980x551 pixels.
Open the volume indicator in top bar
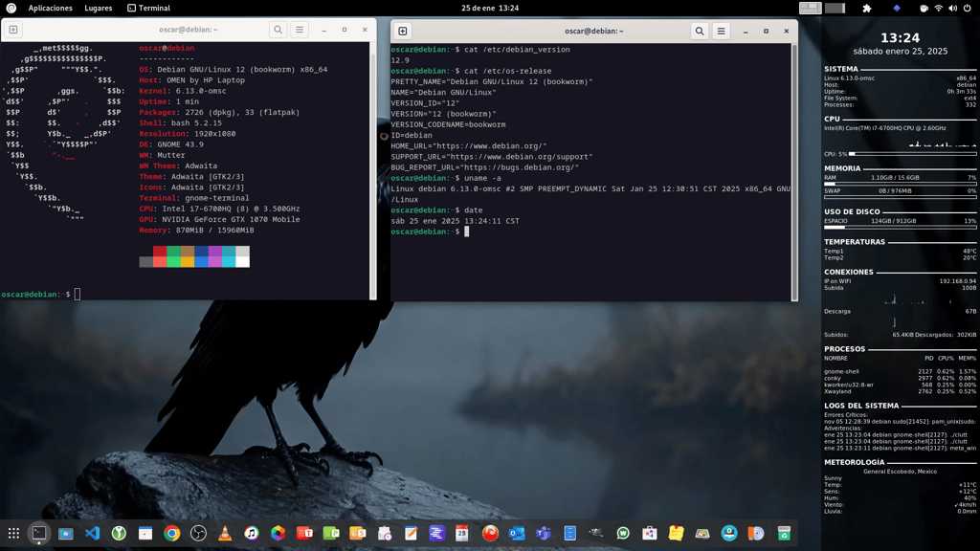pos(952,8)
